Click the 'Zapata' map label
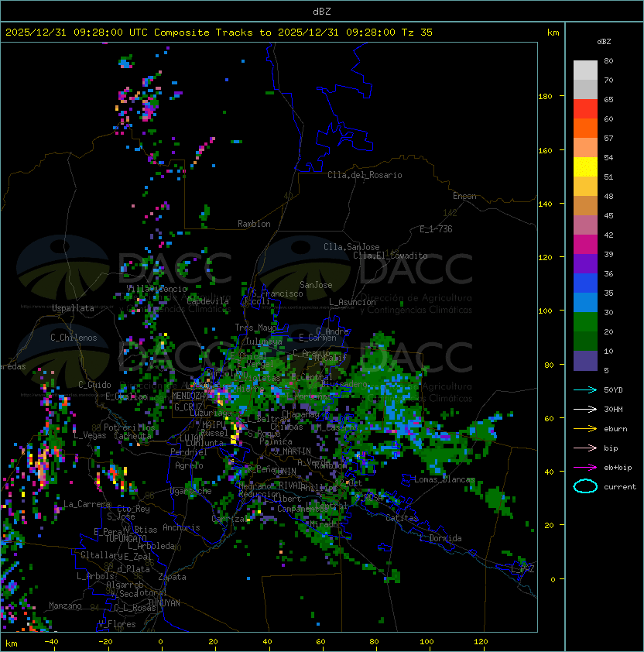 click(172, 577)
